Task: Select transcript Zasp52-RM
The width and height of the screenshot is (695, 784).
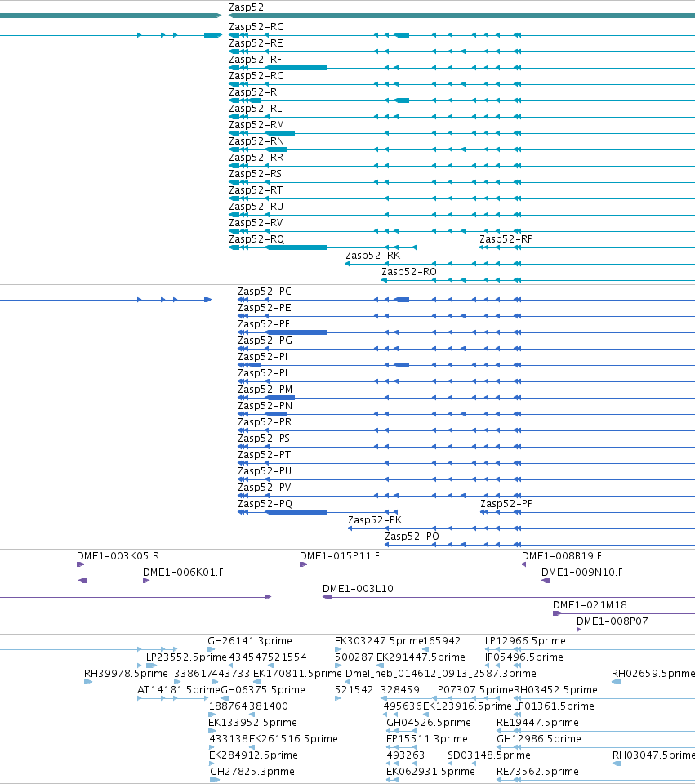Action: [x=256, y=125]
